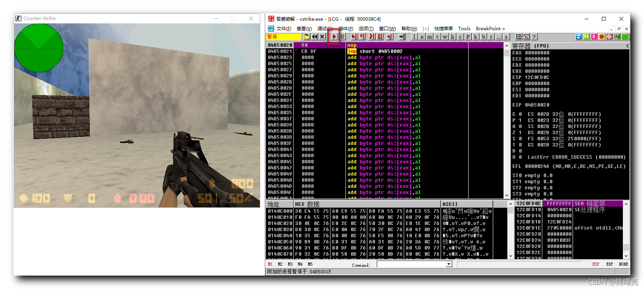Screen dimensions: 644x289
Task: Open Breakpoints window with B button
Action: pos(484,37)
